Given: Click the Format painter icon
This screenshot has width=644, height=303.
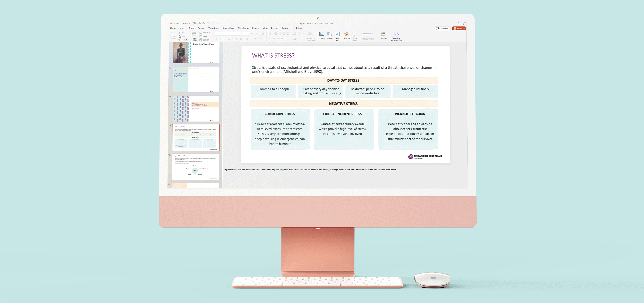Looking at the screenshot, I should pos(179,40).
